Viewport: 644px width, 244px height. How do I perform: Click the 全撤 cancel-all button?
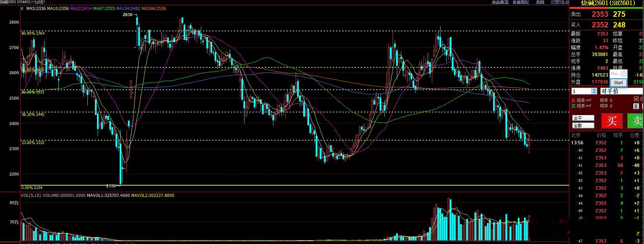583,125
